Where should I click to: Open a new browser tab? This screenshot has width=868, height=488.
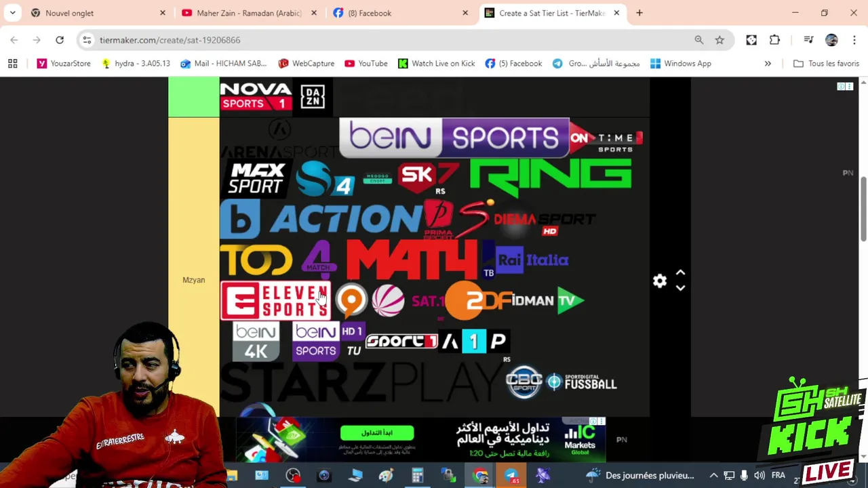point(639,13)
